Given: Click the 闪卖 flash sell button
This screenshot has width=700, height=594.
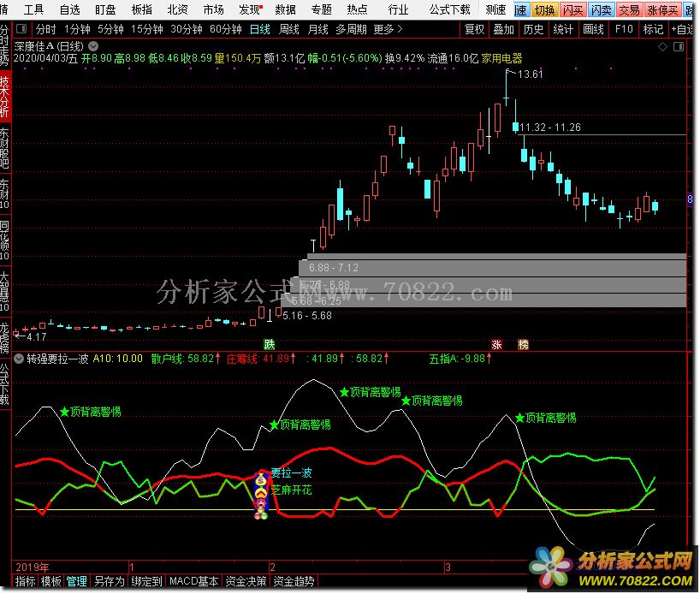Looking at the screenshot, I should 601,10.
